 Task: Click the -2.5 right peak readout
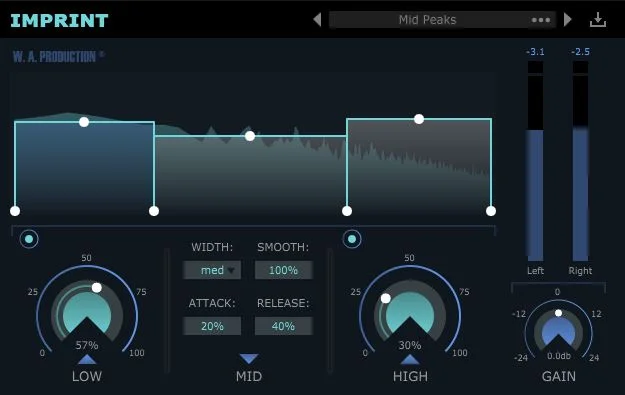580,52
